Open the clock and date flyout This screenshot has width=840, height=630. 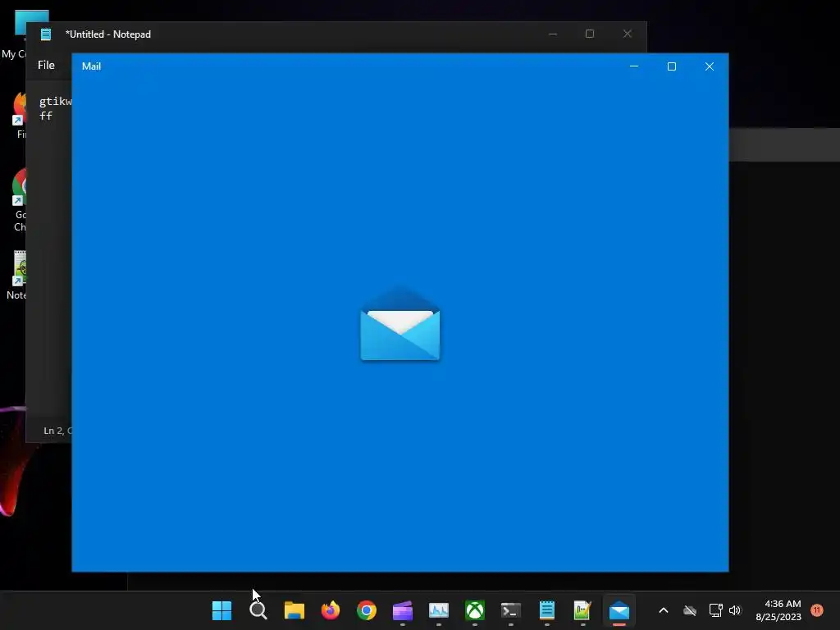[778, 610]
